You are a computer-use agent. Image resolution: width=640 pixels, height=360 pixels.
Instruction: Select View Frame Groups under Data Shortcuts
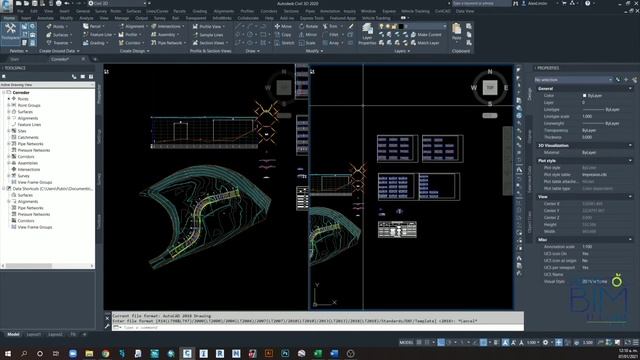(35, 227)
